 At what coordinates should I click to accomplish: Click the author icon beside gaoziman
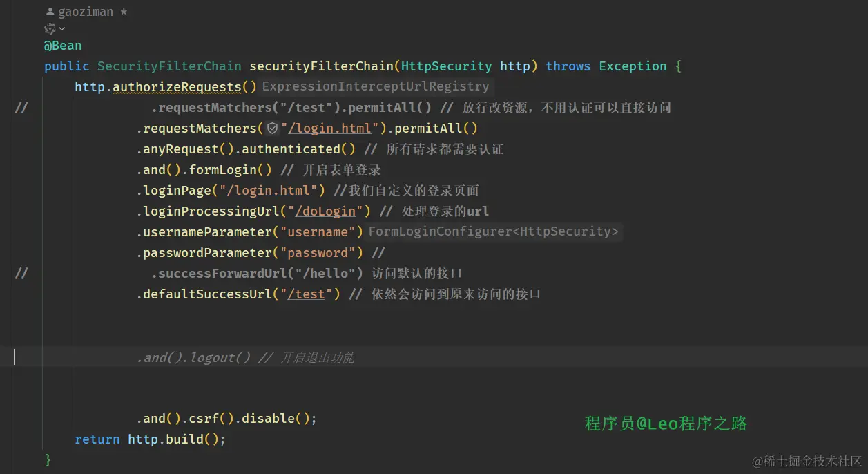pyautogui.click(x=50, y=12)
